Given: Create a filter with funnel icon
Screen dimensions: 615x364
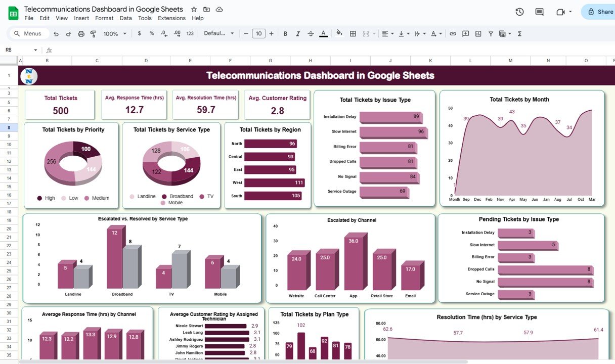Looking at the screenshot, I should tap(490, 34).
